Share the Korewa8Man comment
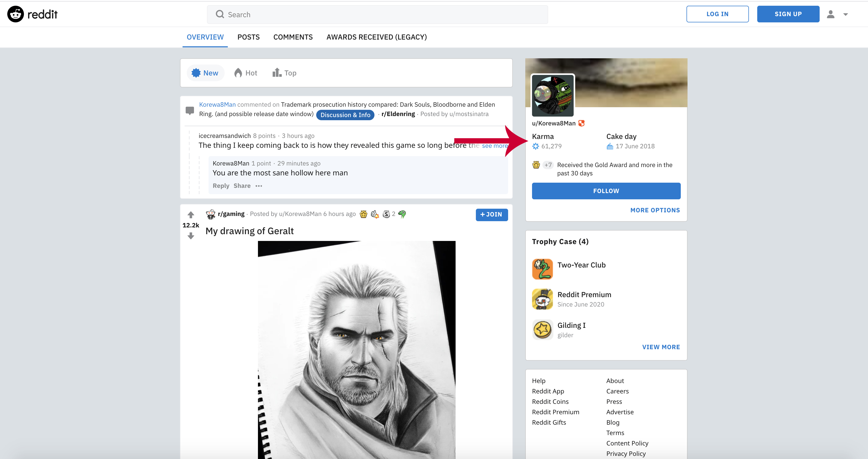Viewport: 868px width, 459px height. pos(242,186)
